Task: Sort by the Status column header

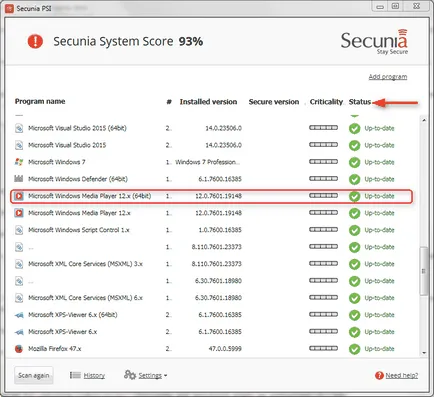Action: click(360, 102)
